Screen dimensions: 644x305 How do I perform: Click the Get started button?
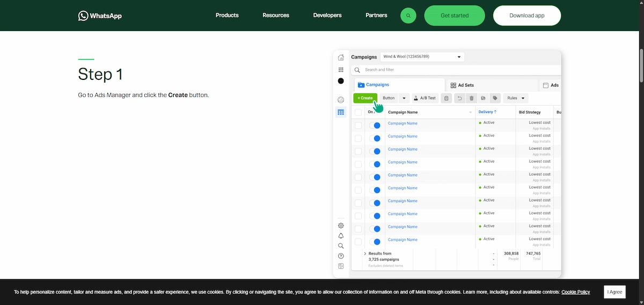[455, 16]
